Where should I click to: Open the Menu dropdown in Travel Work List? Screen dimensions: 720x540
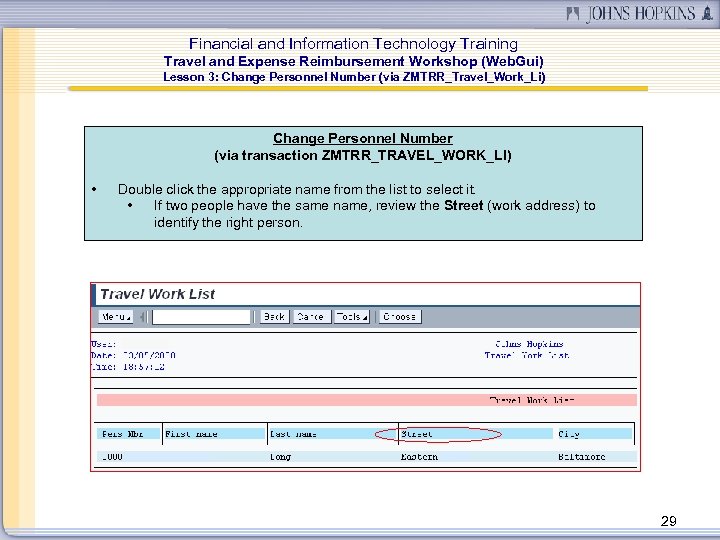pos(116,317)
